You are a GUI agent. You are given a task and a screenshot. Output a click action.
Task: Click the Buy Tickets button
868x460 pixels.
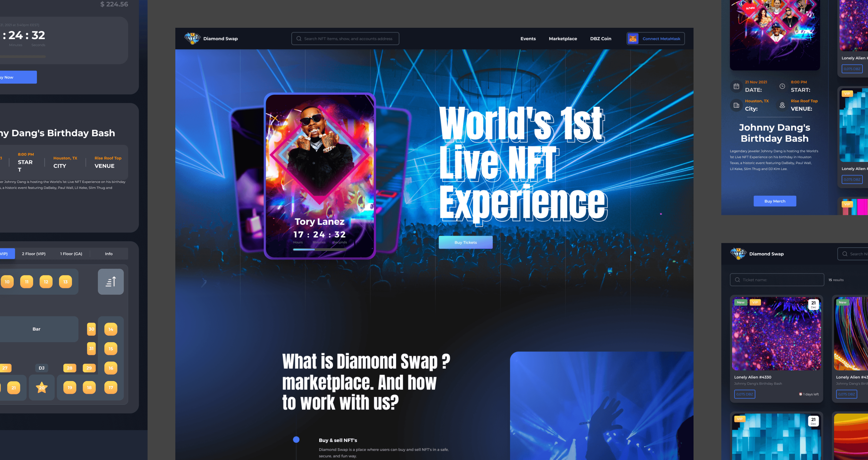point(465,242)
